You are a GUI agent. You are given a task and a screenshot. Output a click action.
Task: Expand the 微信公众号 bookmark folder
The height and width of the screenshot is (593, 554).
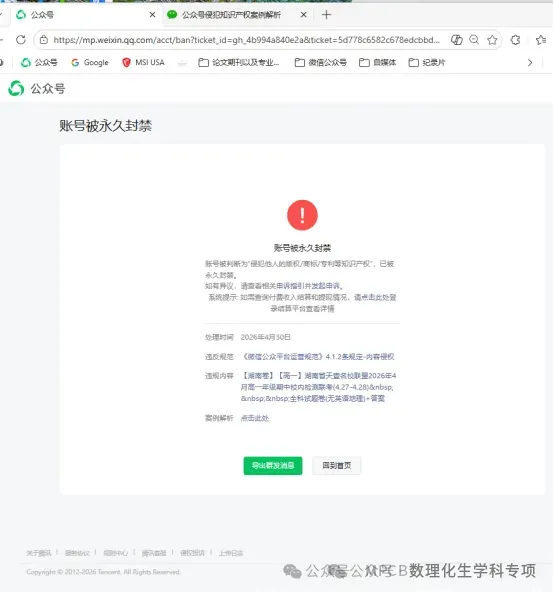click(321, 62)
